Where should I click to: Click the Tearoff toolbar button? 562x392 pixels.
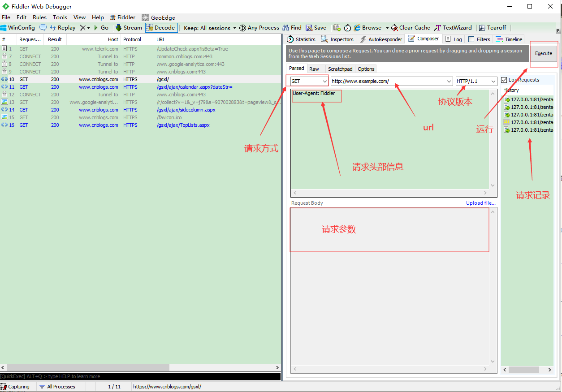pos(493,28)
